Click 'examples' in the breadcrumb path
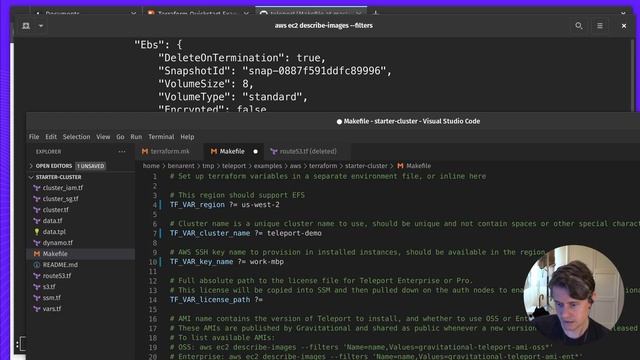This screenshot has width=640, height=360. (268, 166)
